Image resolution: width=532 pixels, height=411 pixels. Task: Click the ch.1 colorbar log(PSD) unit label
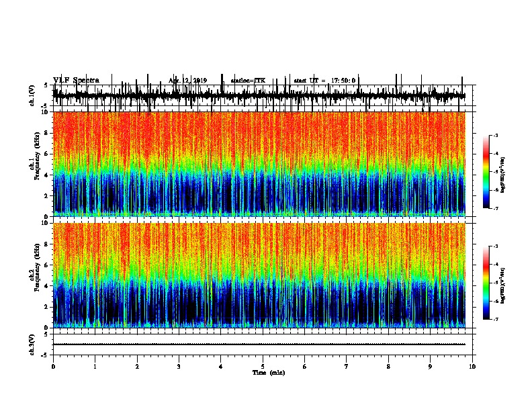point(502,175)
